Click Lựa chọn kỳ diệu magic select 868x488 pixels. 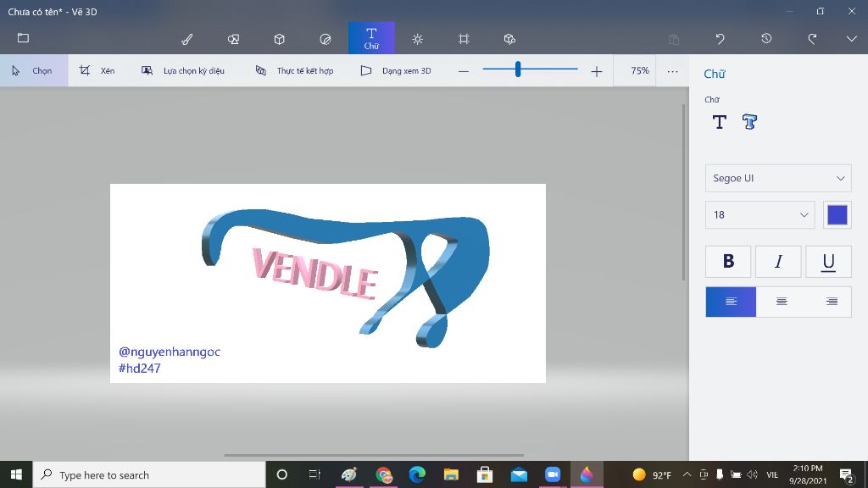[x=183, y=70]
